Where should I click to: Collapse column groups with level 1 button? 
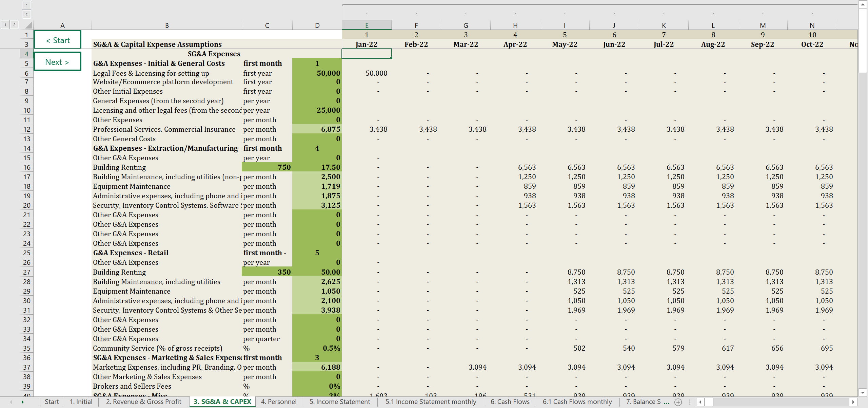26,5
